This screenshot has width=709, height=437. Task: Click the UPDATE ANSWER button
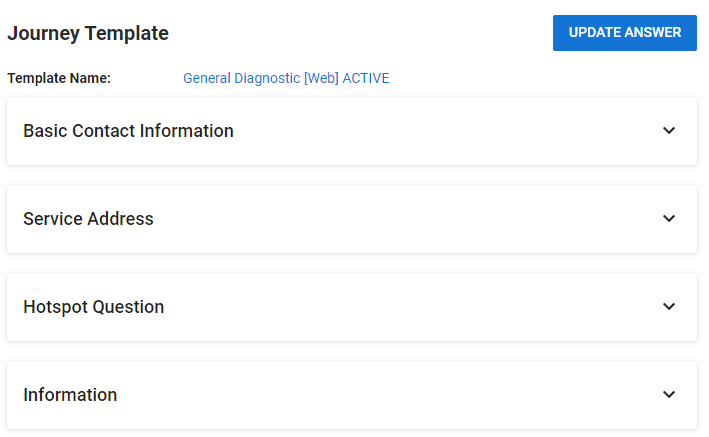pyautogui.click(x=624, y=33)
